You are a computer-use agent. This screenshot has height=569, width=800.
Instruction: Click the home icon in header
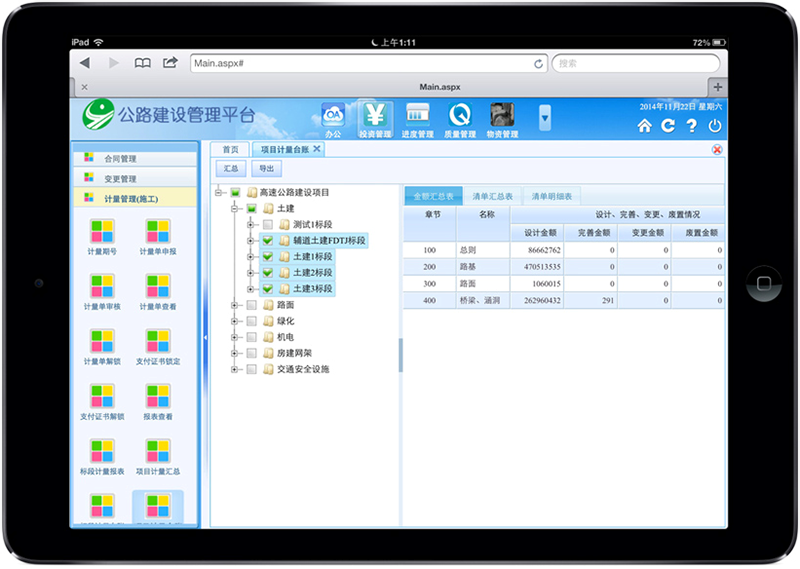pyautogui.click(x=644, y=126)
